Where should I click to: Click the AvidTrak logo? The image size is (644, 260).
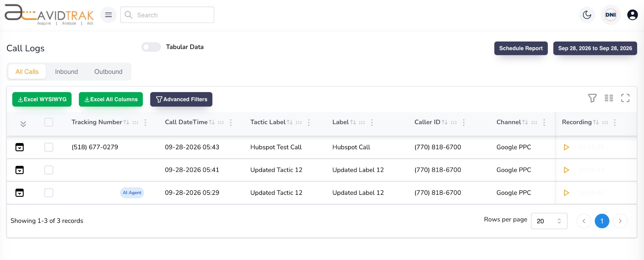[x=49, y=15]
